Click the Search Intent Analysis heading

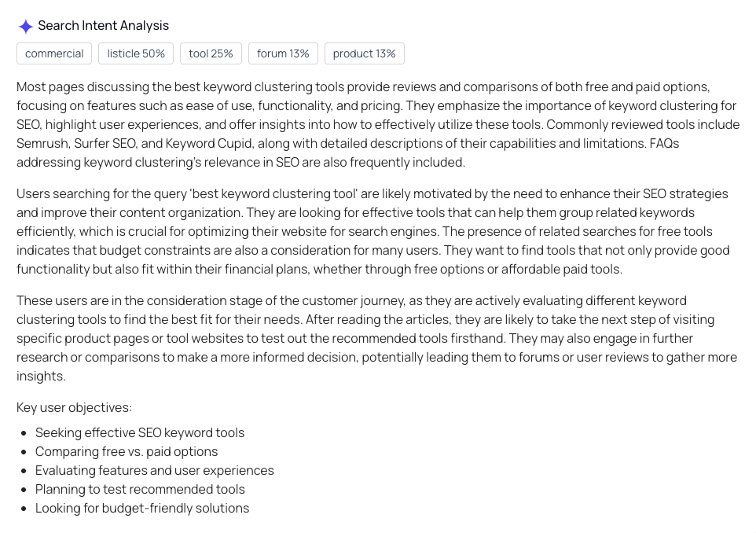tap(103, 26)
